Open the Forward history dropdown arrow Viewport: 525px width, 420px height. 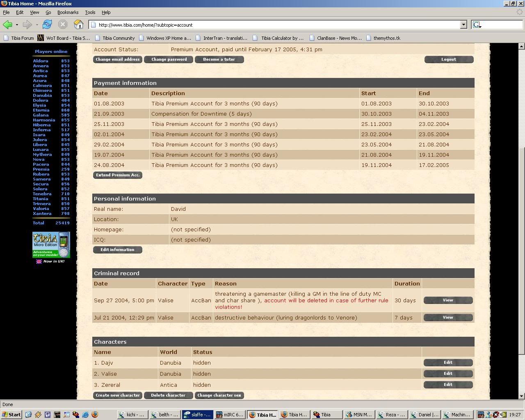point(37,25)
